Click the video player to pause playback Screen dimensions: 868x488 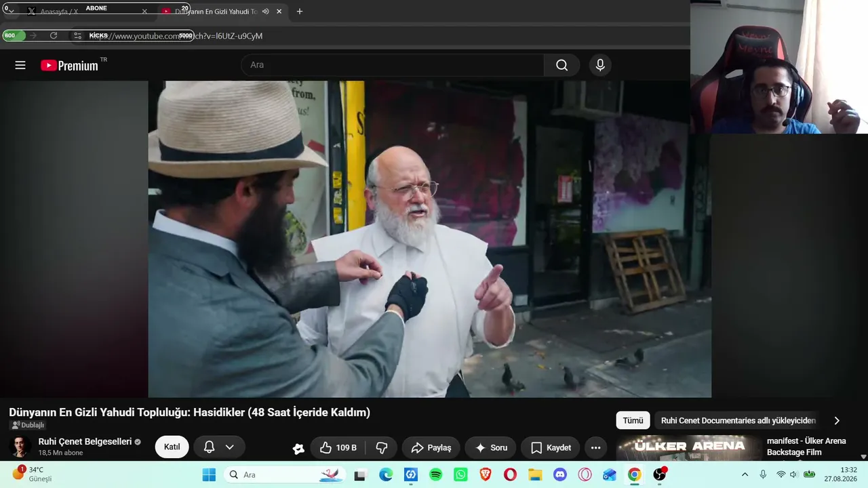[x=430, y=239]
